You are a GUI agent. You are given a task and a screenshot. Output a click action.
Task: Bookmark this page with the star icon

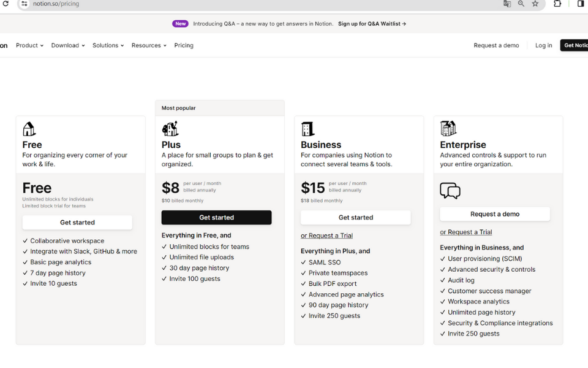click(535, 4)
